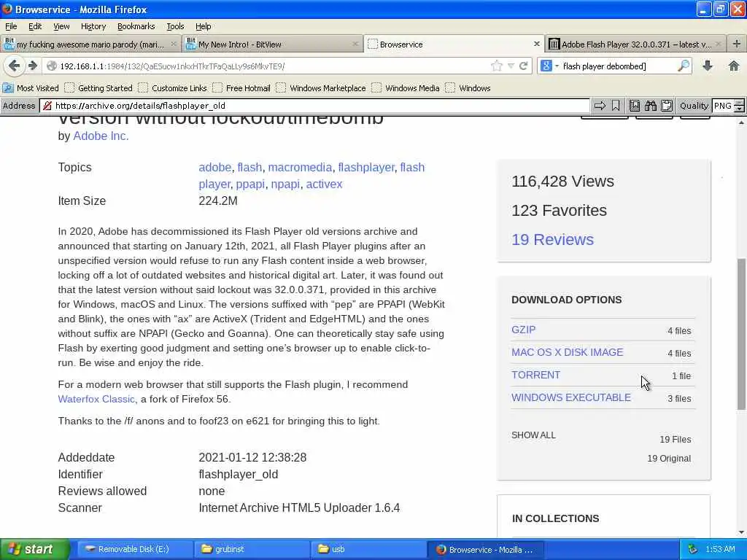
Task: Click the Quality PNG value field
Action: coord(723,106)
